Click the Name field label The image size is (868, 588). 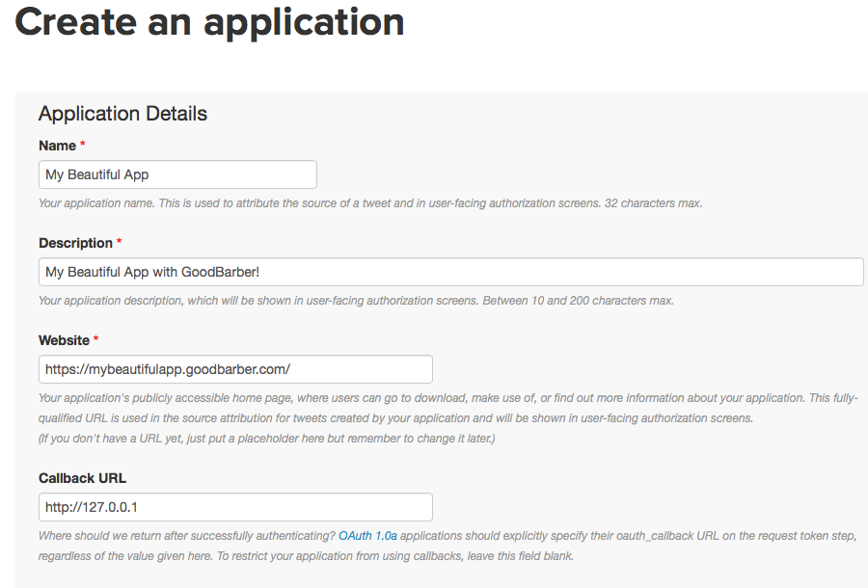click(x=57, y=146)
